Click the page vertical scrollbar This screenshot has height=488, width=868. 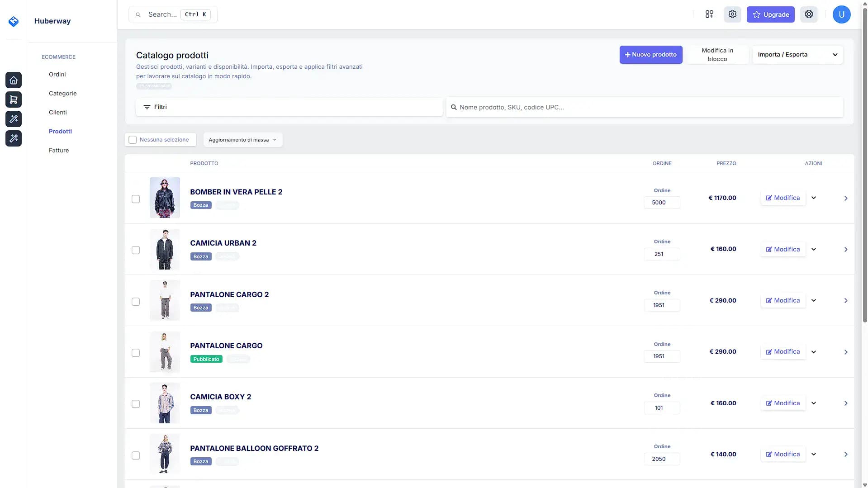(865, 181)
